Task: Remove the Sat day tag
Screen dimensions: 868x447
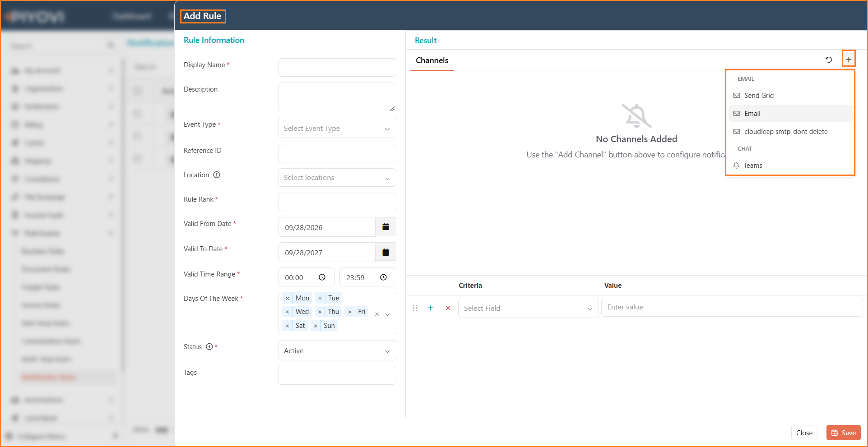Action: point(288,326)
